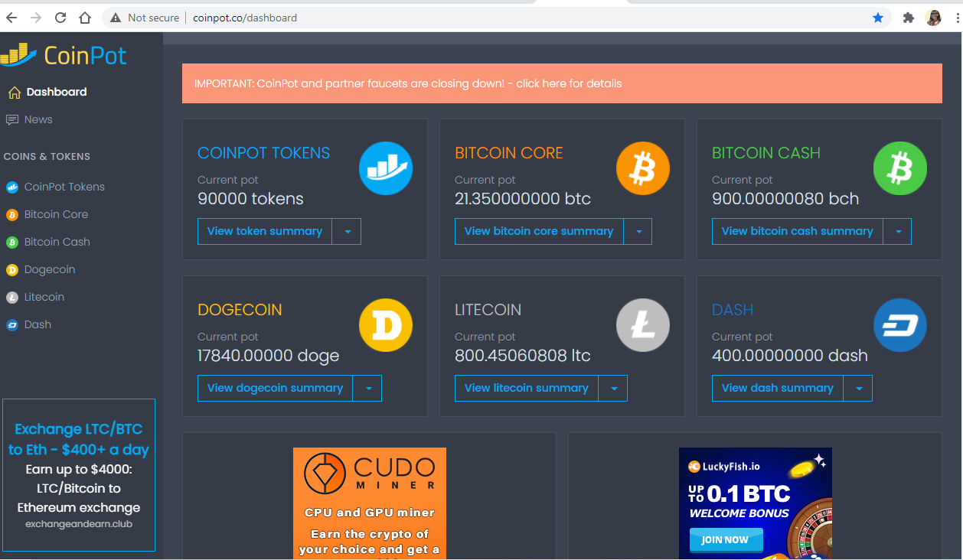Select Bitcoin Core in sidebar
Screen dimensions: 963x560
(56, 214)
